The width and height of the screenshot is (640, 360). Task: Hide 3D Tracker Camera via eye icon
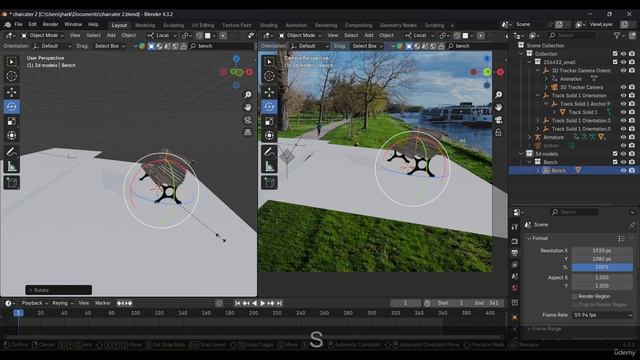623,87
